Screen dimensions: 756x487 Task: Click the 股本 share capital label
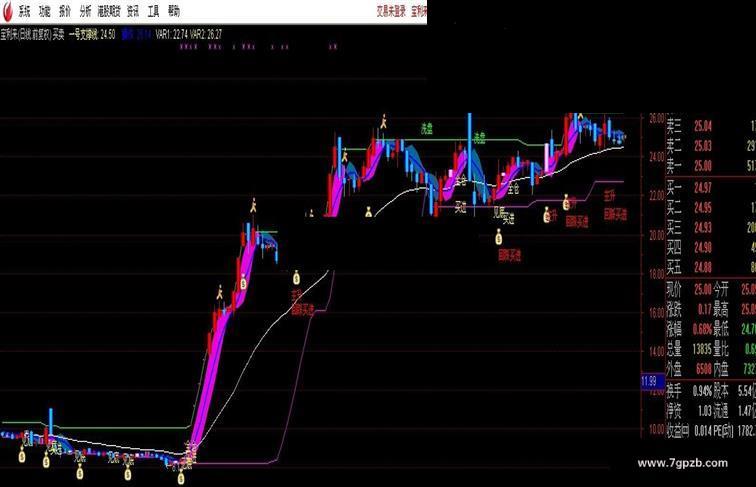click(x=721, y=391)
